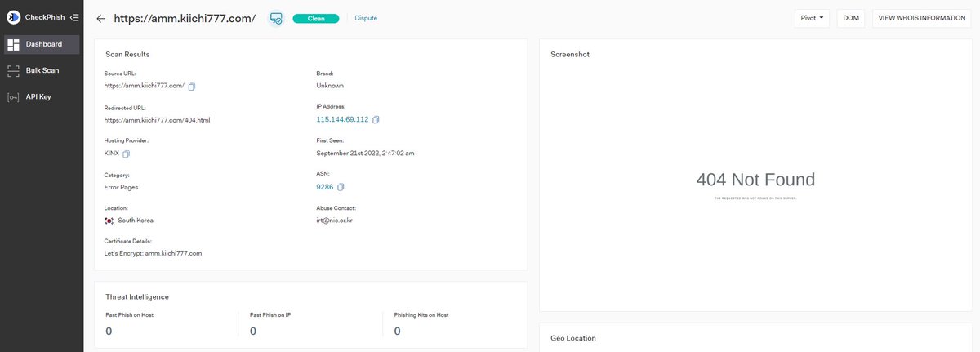
Task: Click the Past Phish on Host count
Action: click(109, 331)
